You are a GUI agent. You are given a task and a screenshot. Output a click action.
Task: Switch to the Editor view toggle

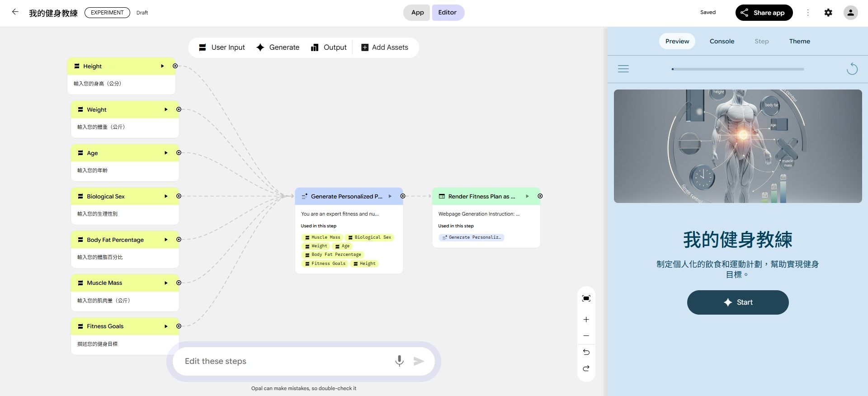coord(447,13)
